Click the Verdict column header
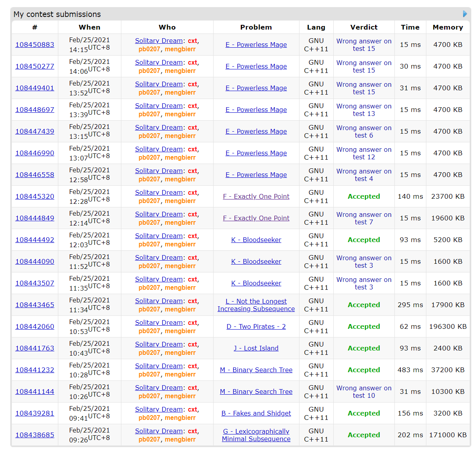The width and height of the screenshot is (476, 453). tap(364, 27)
